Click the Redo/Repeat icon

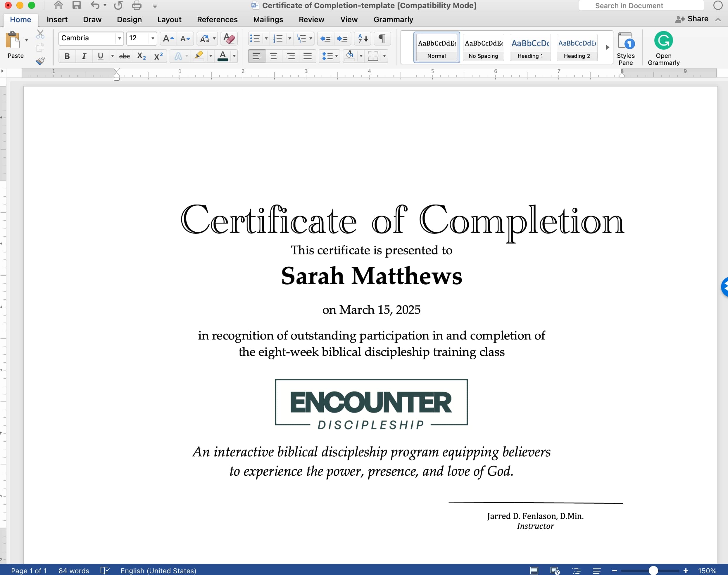118,5
